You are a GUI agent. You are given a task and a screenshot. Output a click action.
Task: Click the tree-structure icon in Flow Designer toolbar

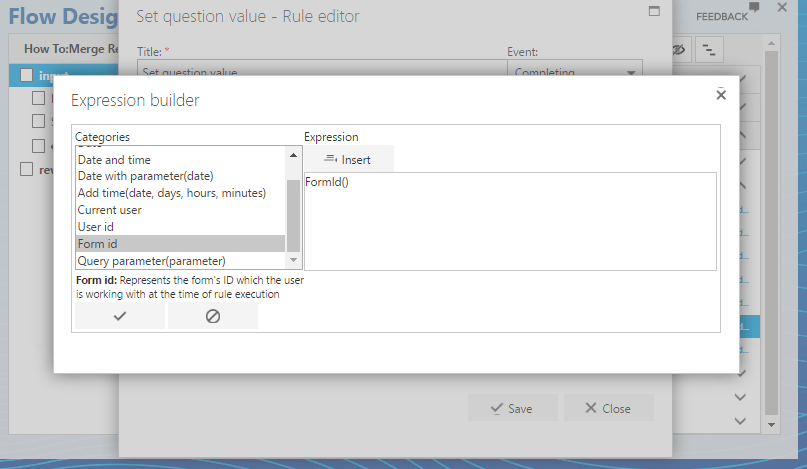click(x=709, y=49)
